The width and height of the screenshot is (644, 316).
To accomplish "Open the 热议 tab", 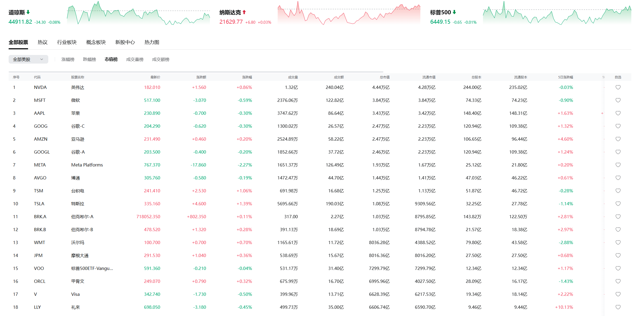I will pyautogui.click(x=43, y=42).
